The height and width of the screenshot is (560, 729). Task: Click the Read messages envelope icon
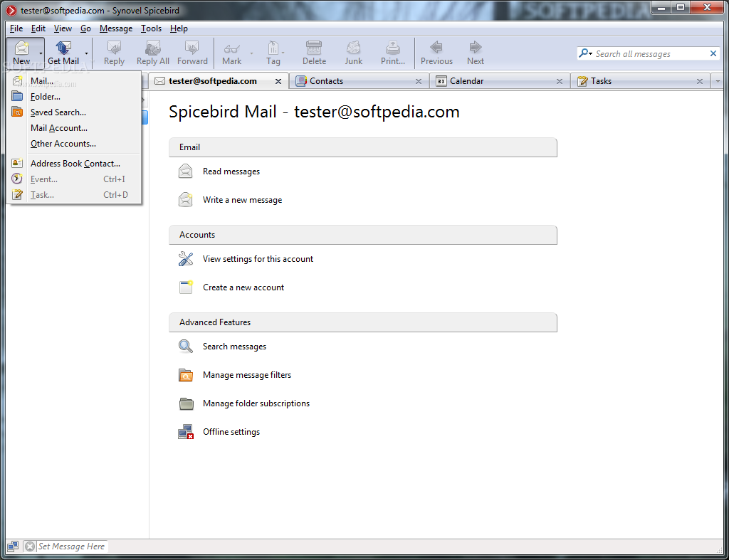[186, 171]
